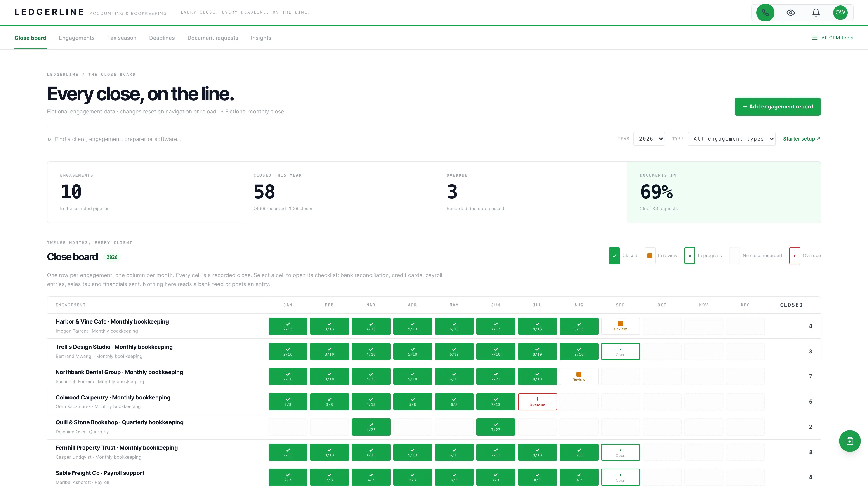Open All engagement types dropdown
This screenshot has height=488, width=868.
pos(731,139)
